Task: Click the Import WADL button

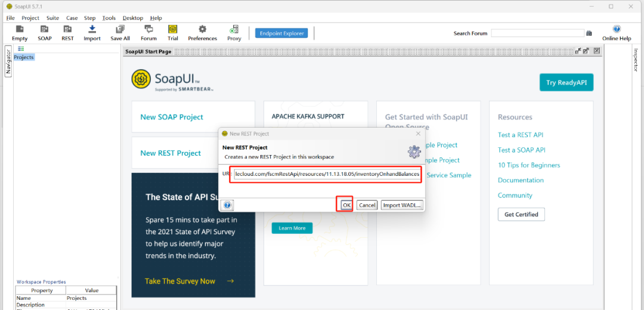Action: [402, 205]
